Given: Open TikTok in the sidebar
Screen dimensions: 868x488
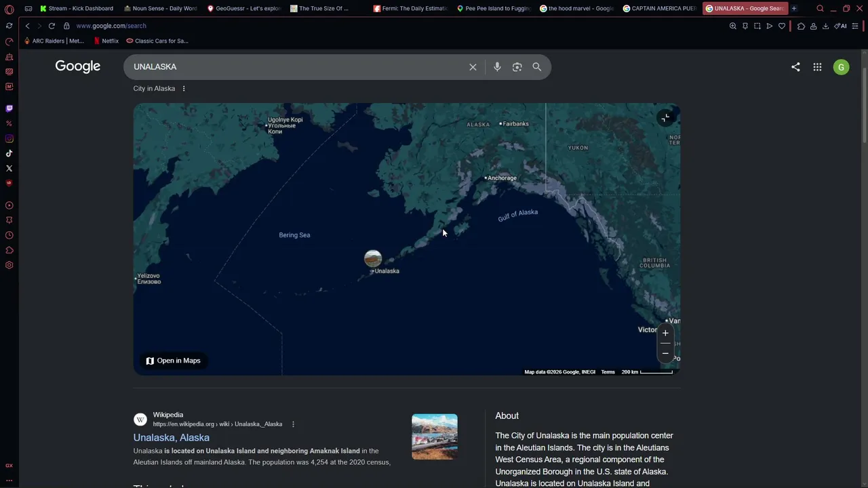Looking at the screenshot, I should (x=9, y=153).
